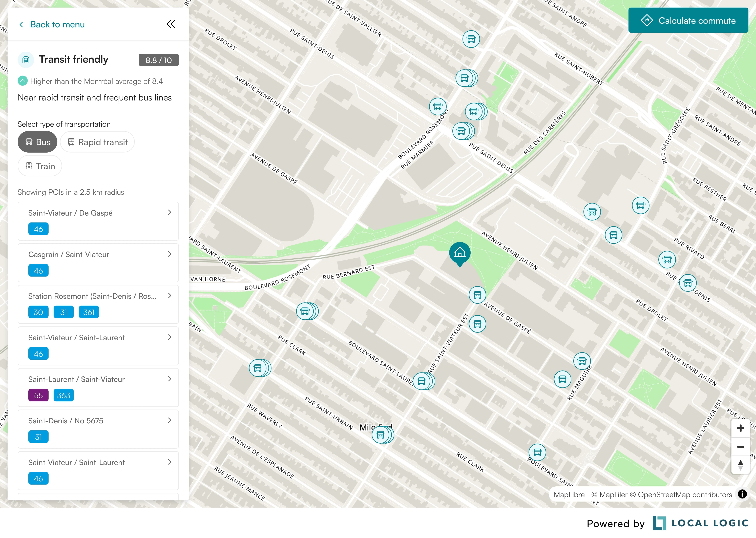Select bus stop marker on Boulevard Saint-Laurent bottom

(x=537, y=452)
